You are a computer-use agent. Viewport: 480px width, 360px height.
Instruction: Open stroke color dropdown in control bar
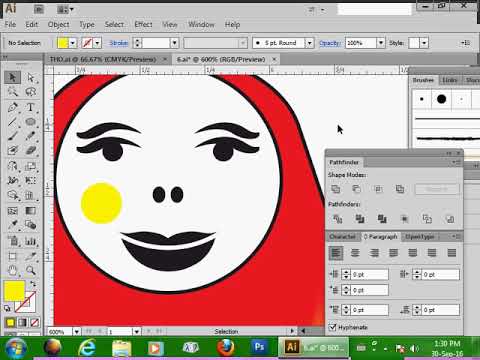pyautogui.click(x=97, y=43)
